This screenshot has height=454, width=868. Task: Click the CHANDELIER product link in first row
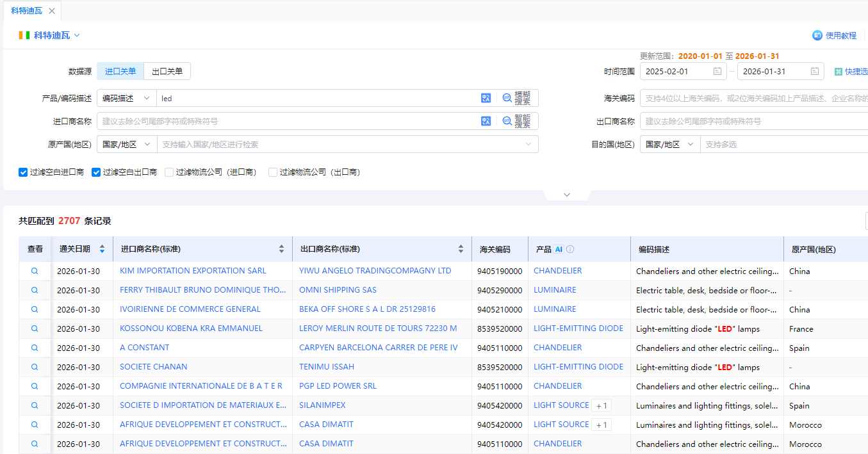[557, 270]
